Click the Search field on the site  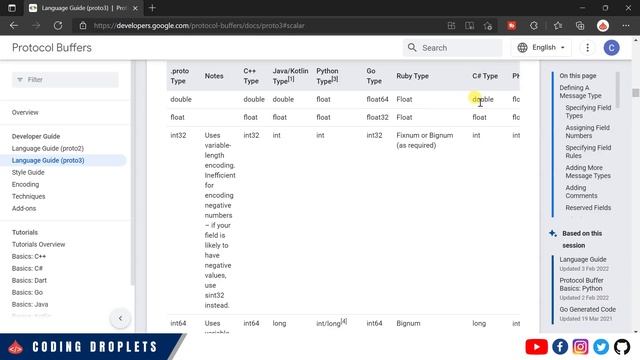click(x=452, y=48)
